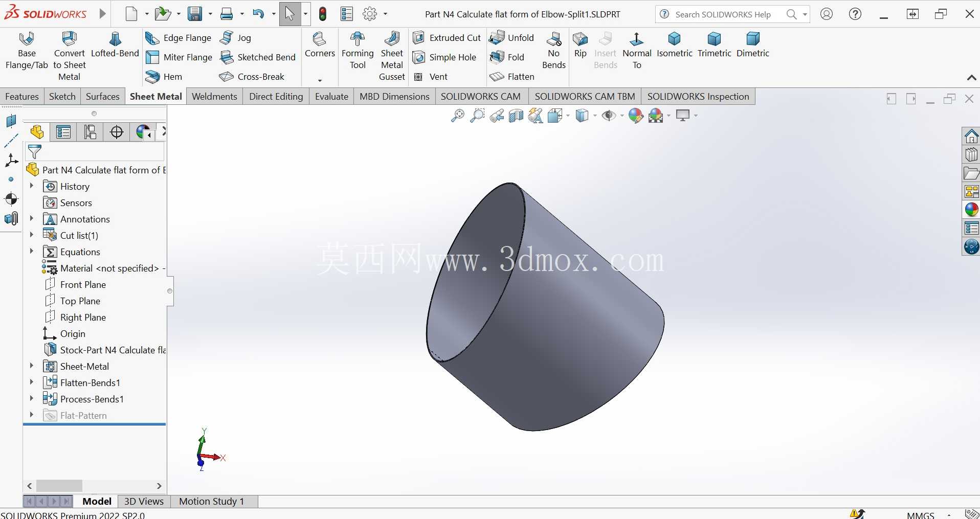Open the ConfigurationManager tab icon
The height and width of the screenshot is (519, 980).
90,132
